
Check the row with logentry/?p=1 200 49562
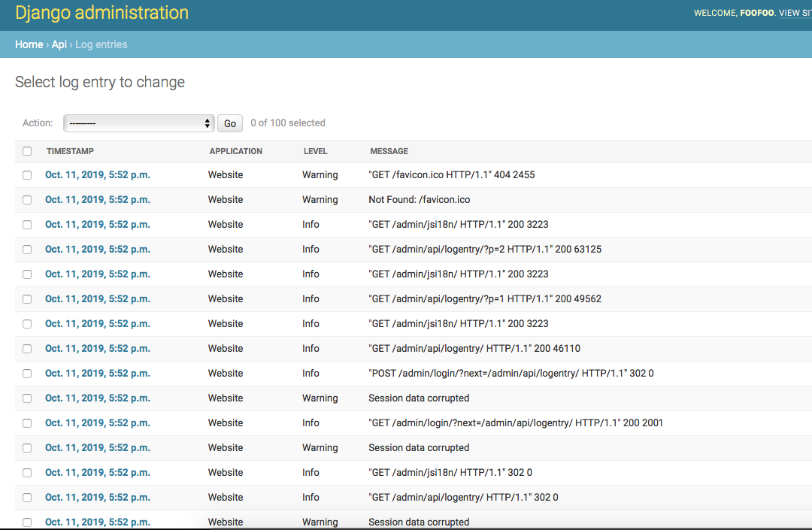(x=27, y=299)
